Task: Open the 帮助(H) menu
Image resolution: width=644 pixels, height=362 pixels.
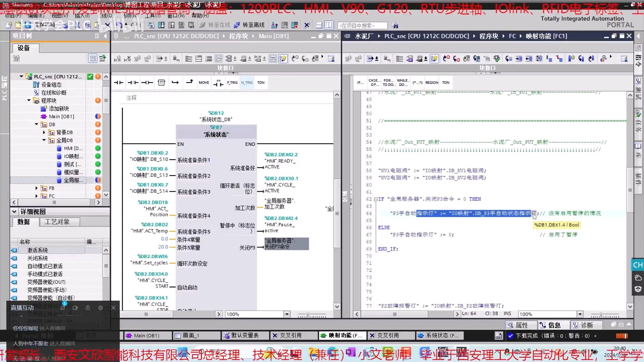Action: [200, 15]
